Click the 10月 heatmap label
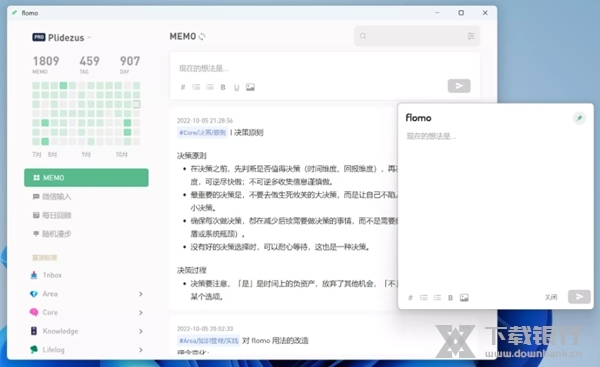Viewport: 600px width, 367px height. point(122,154)
